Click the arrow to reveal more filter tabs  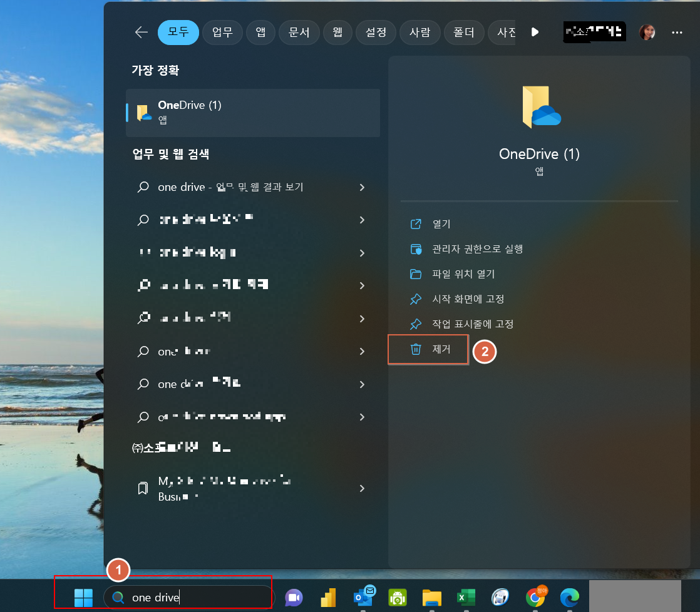click(535, 32)
